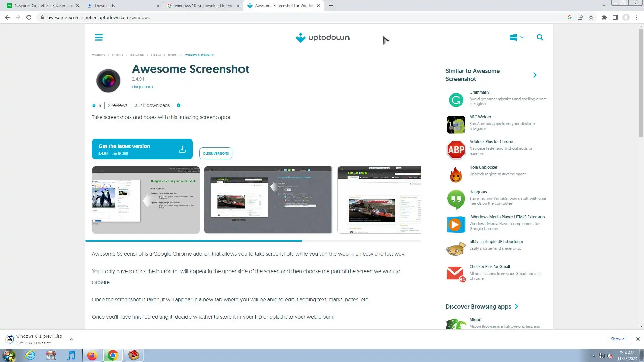The width and height of the screenshot is (644, 362).
Task: Bookmark this page with the star icon
Action: click(591, 17)
